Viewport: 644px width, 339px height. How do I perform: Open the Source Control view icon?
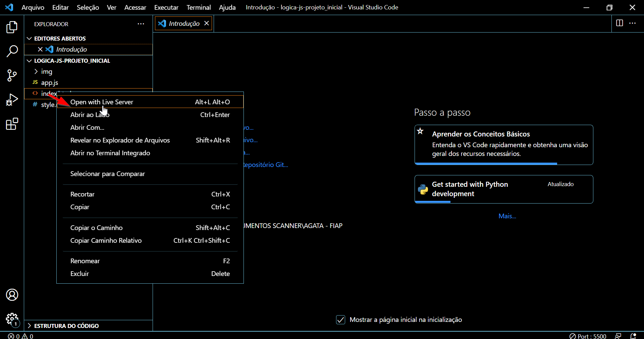[12, 75]
